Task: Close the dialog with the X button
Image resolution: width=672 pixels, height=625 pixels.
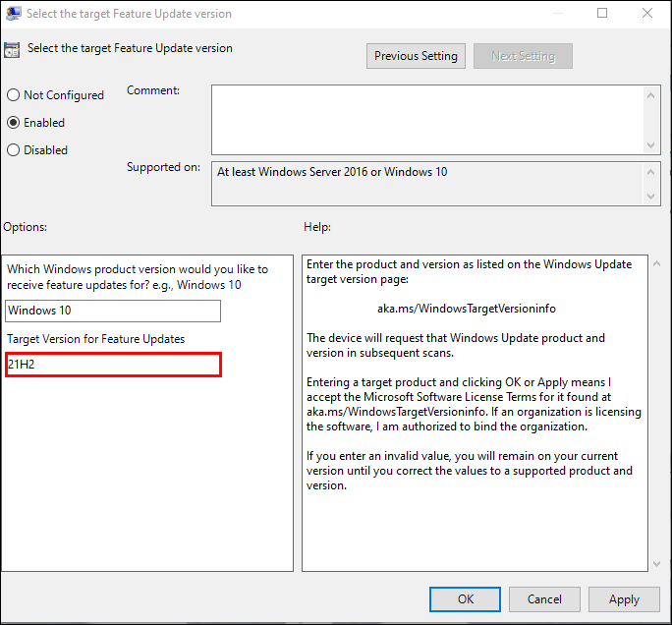Action: (647, 13)
